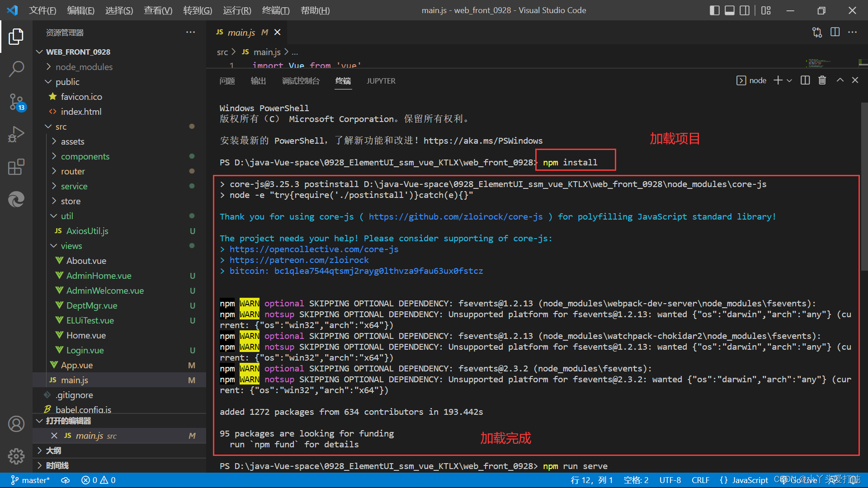Switch to the 调试控制台 panel tab

pyautogui.click(x=301, y=81)
